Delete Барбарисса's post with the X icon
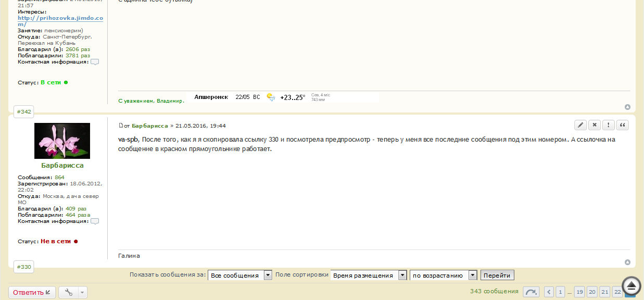This screenshot has width=644, height=300. click(x=595, y=125)
